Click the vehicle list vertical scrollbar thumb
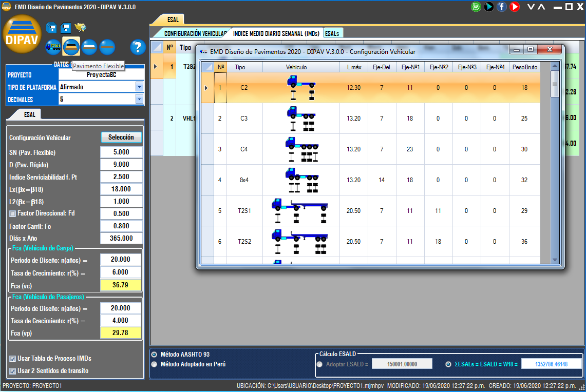Screen dimensions: 586x392 click(554, 83)
